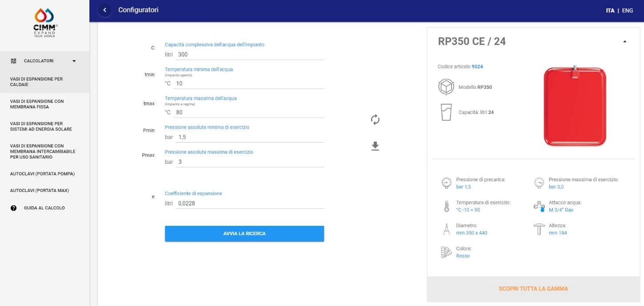Switch language to ITA

tap(610, 11)
